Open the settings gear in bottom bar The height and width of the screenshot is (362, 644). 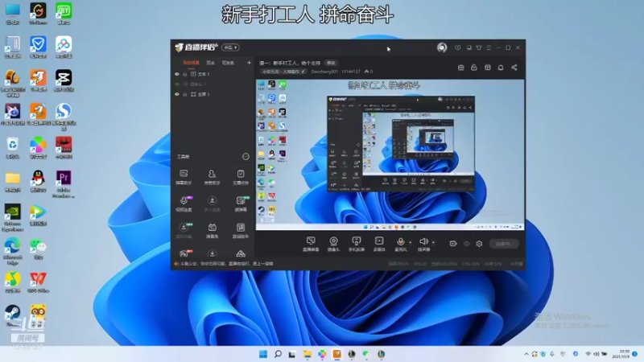click(479, 244)
